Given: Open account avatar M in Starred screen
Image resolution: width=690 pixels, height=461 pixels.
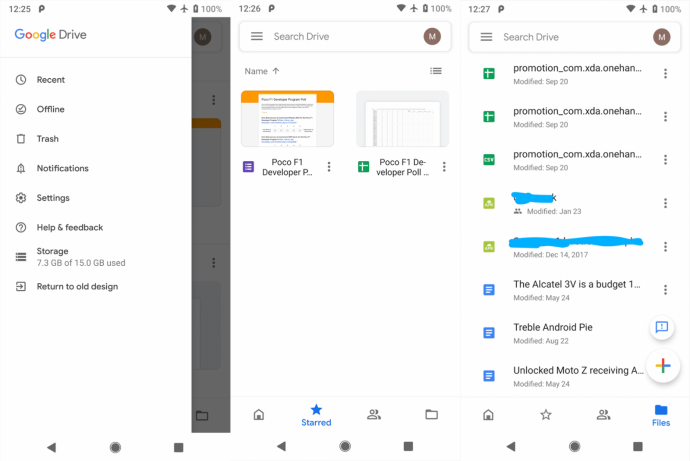Looking at the screenshot, I should (x=432, y=37).
